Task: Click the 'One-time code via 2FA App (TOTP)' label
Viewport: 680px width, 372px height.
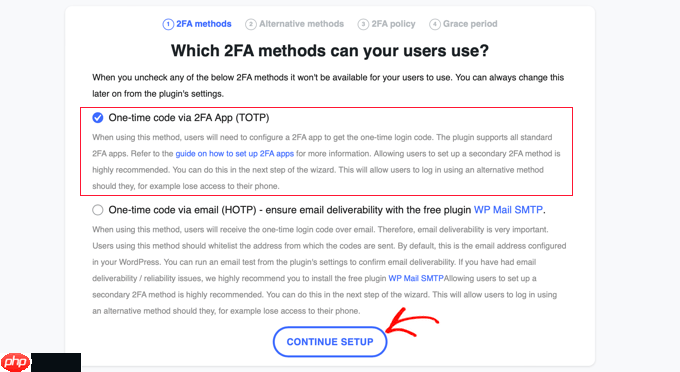Action: point(189,118)
